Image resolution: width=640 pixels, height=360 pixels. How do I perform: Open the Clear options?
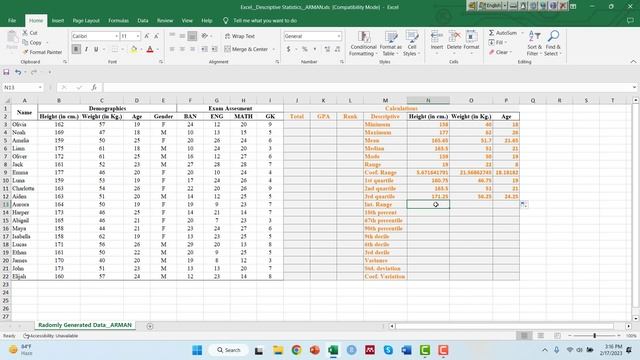[500, 52]
